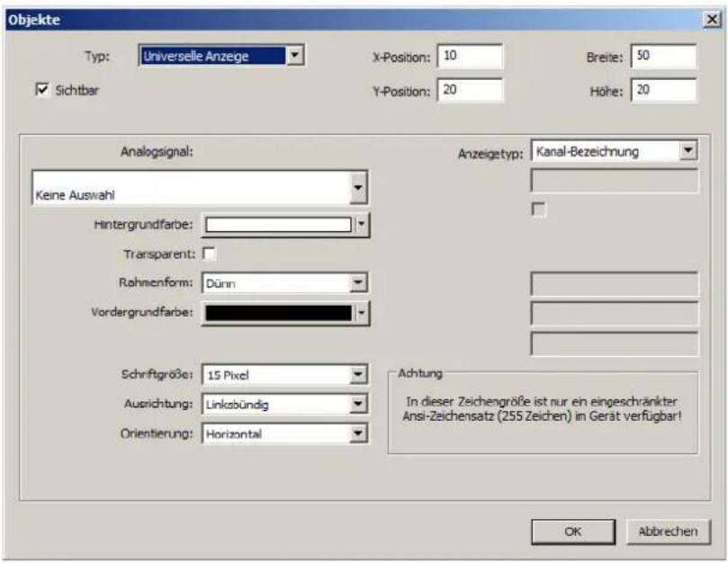Click the Objekte title bar text

[x=34, y=20]
